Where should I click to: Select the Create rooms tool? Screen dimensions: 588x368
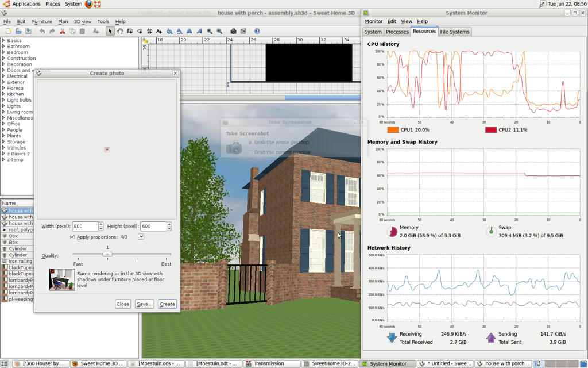coord(140,31)
